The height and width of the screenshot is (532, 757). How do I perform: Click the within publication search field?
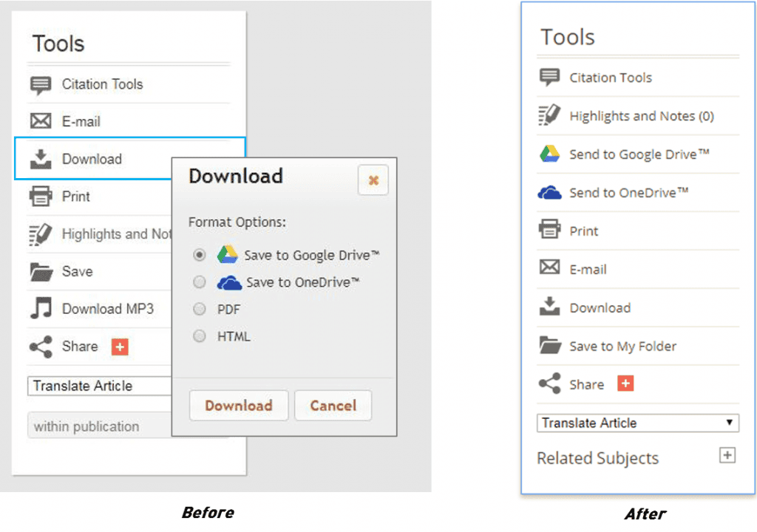pyautogui.click(x=96, y=426)
